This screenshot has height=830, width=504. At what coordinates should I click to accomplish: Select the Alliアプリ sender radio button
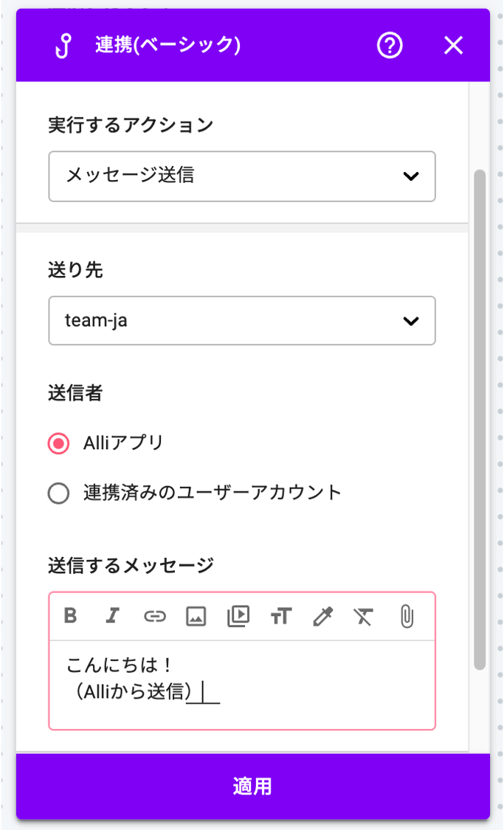(x=58, y=443)
